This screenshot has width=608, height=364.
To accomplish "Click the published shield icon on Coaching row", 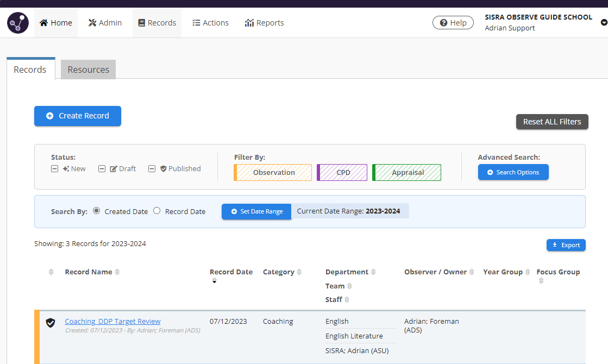I will click(51, 323).
